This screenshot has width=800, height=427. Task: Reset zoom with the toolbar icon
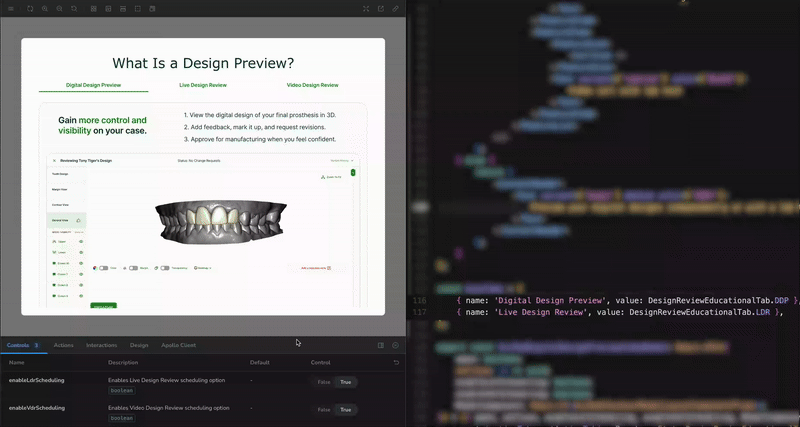tap(74, 8)
